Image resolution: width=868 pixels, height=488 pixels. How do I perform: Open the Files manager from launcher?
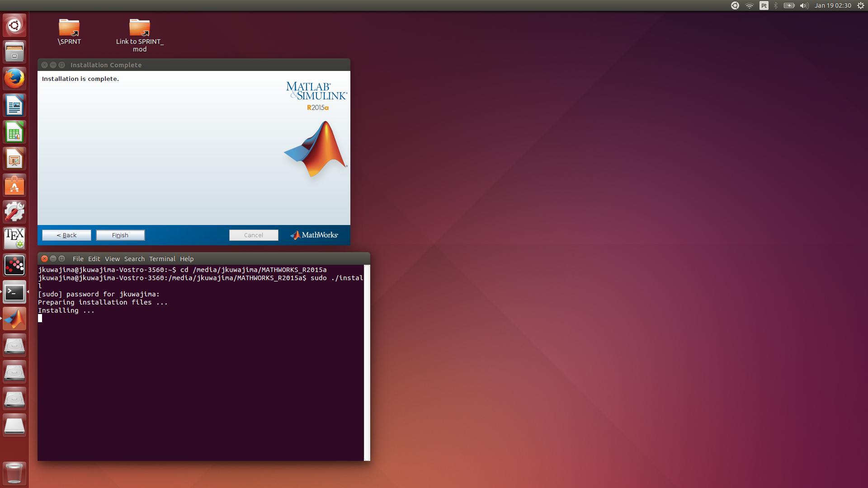click(x=14, y=52)
